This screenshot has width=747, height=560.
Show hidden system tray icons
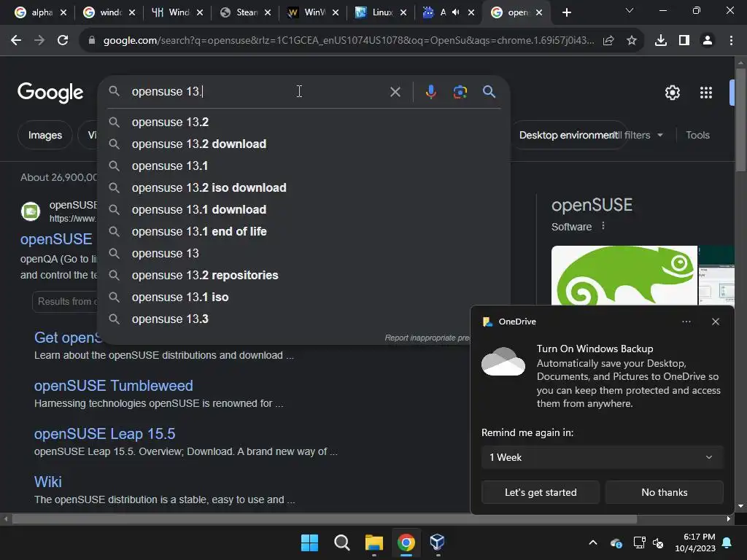pyautogui.click(x=593, y=542)
